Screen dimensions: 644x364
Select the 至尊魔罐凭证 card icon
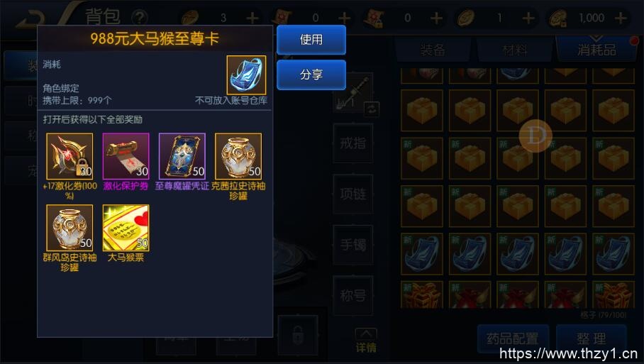[182, 156]
